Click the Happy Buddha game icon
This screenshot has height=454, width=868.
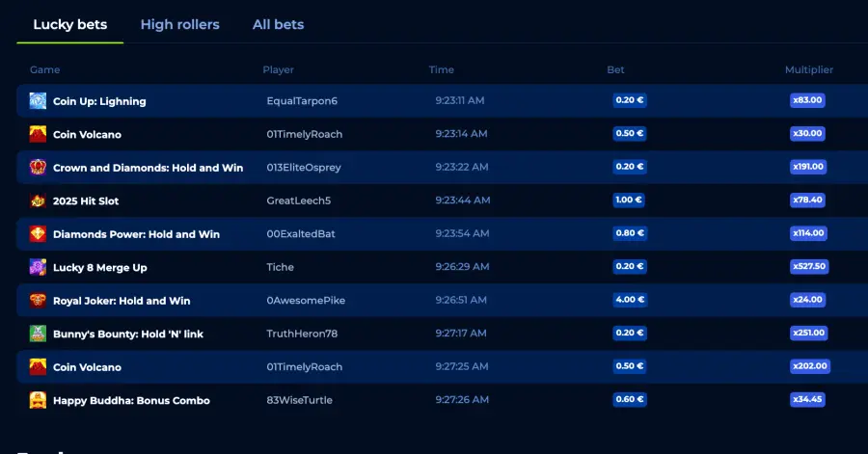click(38, 400)
